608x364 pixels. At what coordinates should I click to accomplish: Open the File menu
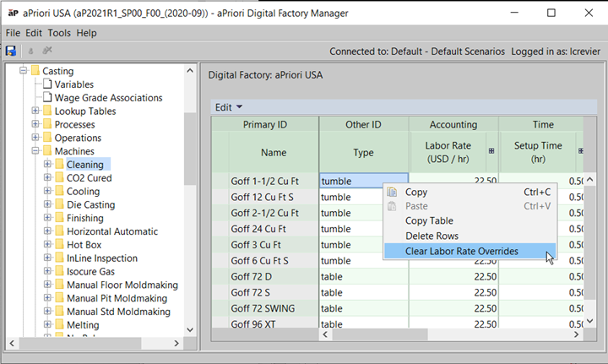coord(13,33)
